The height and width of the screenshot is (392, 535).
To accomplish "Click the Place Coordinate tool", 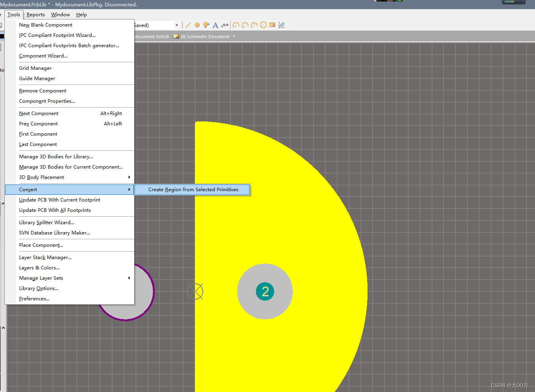I will click(224, 25).
